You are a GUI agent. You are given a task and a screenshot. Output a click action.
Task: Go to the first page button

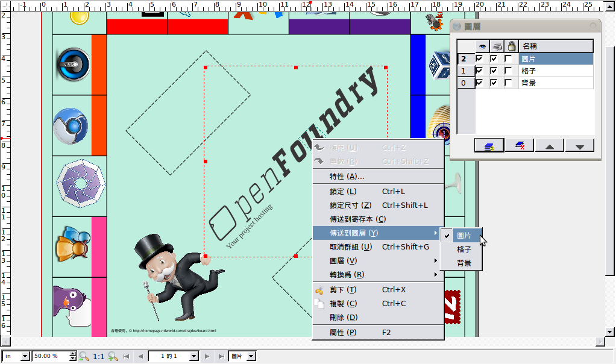point(126,356)
